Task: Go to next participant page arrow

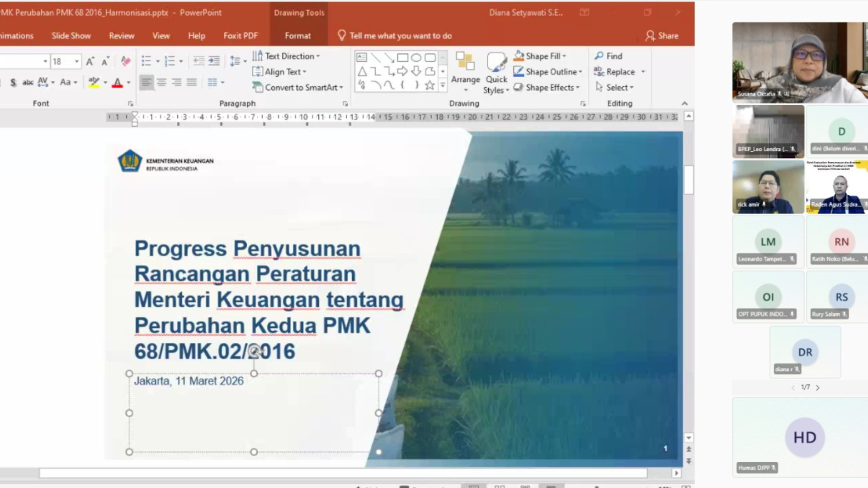Action: 817,388
